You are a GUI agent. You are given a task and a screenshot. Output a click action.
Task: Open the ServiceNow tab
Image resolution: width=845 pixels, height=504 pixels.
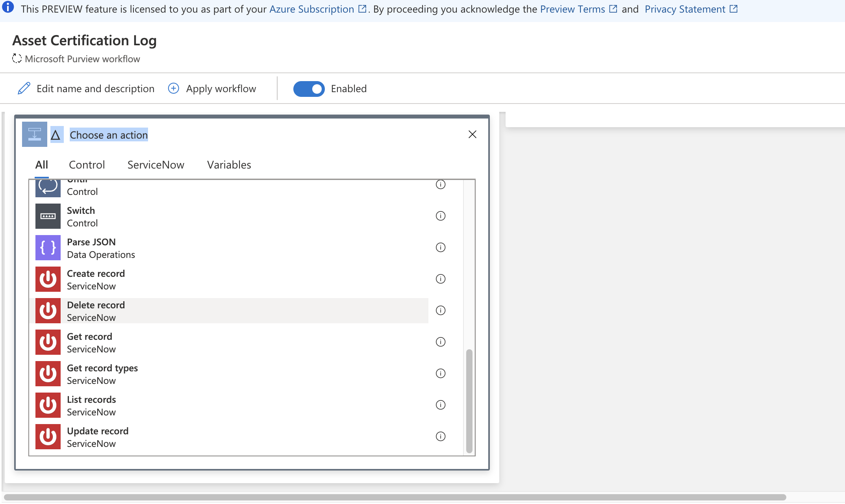(156, 165)
